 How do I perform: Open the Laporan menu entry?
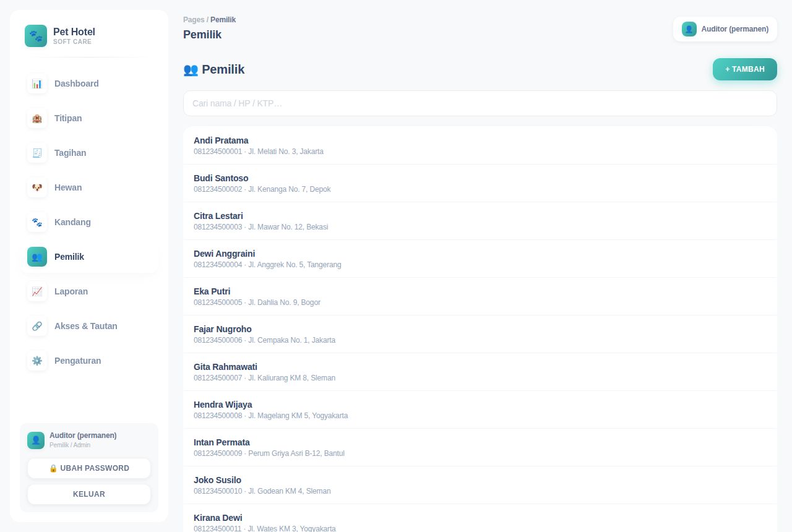(x=89, y=291)
